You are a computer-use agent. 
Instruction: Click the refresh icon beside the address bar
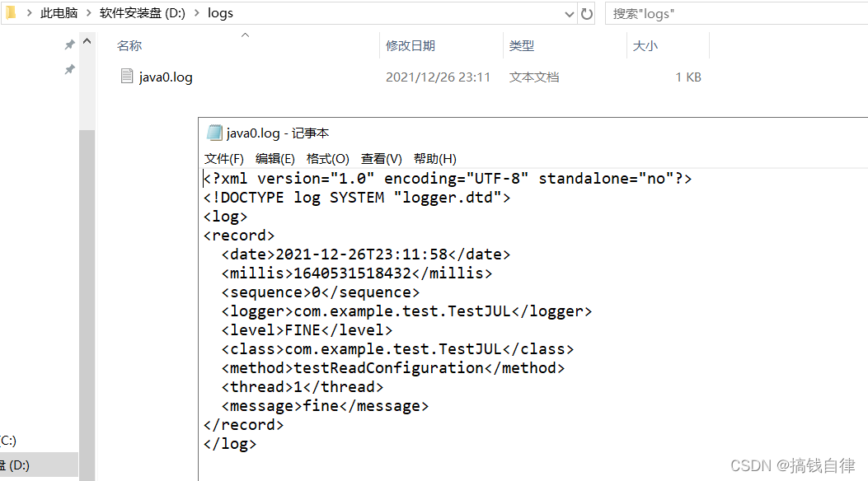587,13
